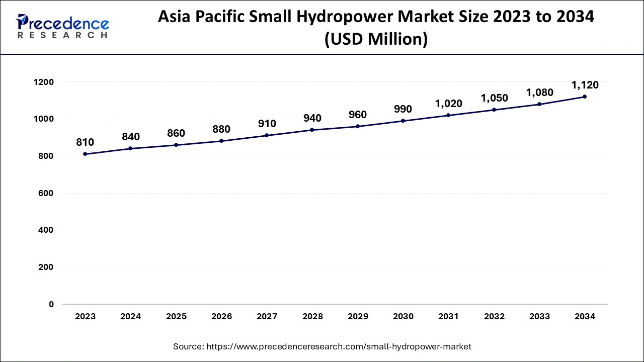Select the 1,080 data label

(x=539, y=93)
